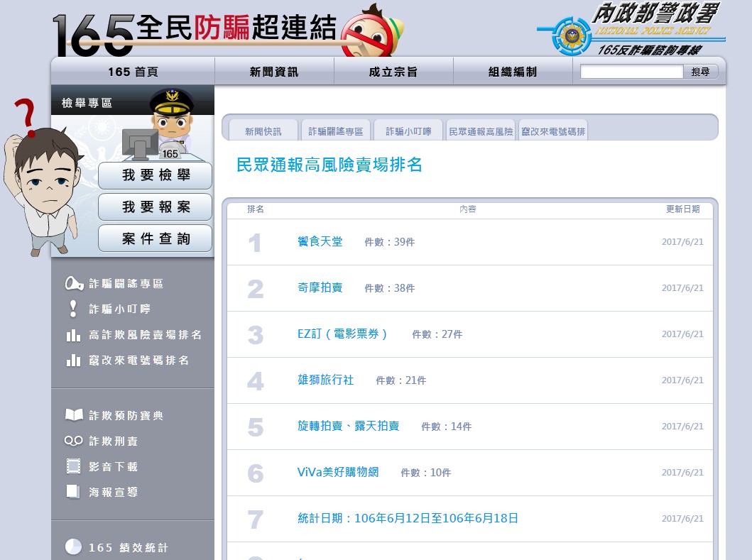
Task: Click rank number 1 in the list
Action: [x=255, y=243]
